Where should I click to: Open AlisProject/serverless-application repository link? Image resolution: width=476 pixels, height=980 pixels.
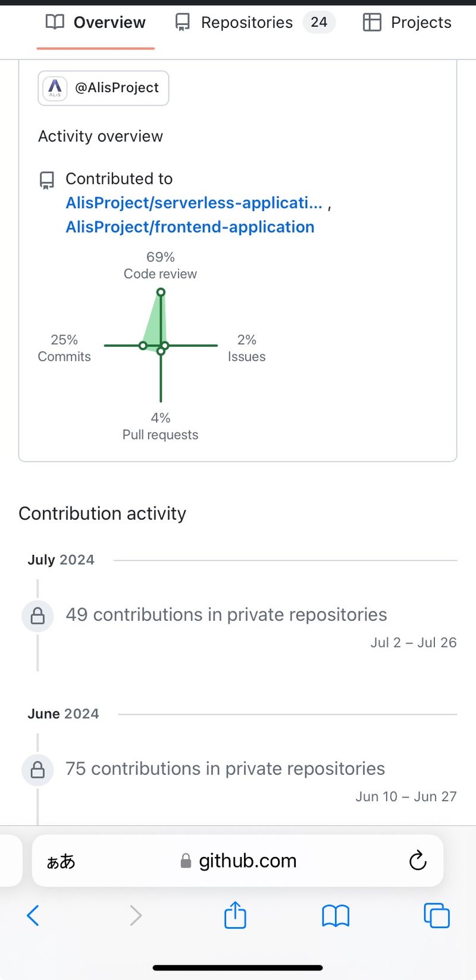pyautogui.click(x=194, y=203)
